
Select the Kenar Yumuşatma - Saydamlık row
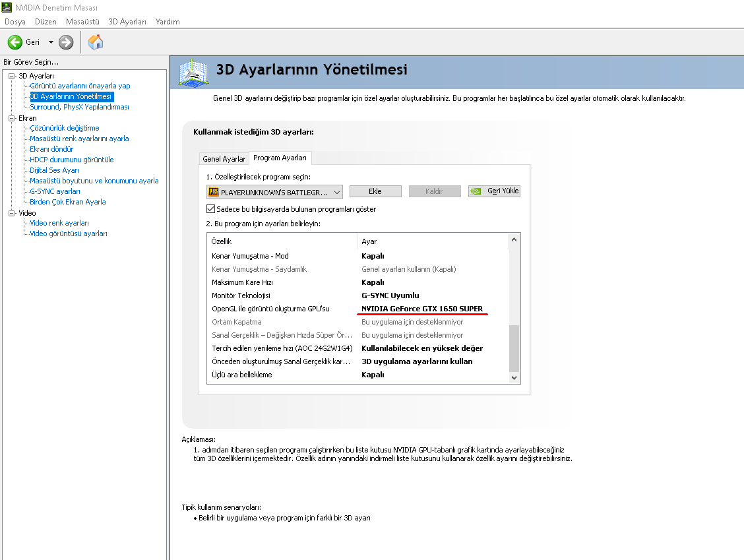click(x=358, y=269)
